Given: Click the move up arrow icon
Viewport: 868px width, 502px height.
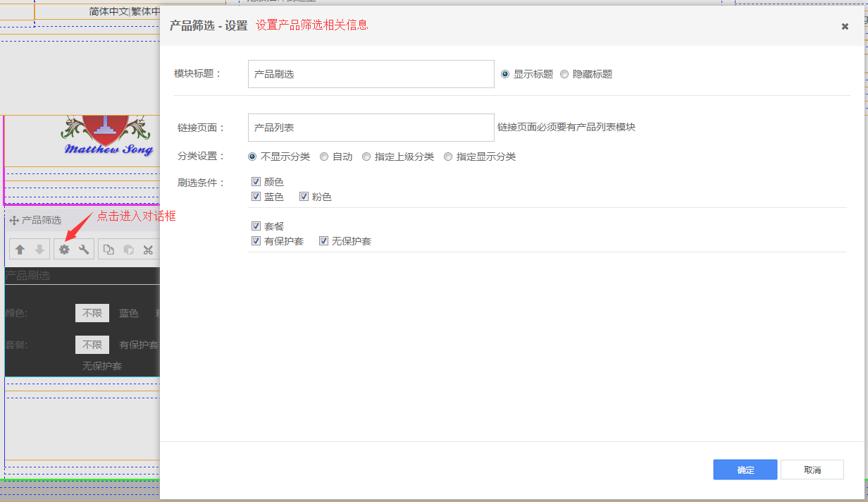Looking at the screenshot, I should point(20,250).
